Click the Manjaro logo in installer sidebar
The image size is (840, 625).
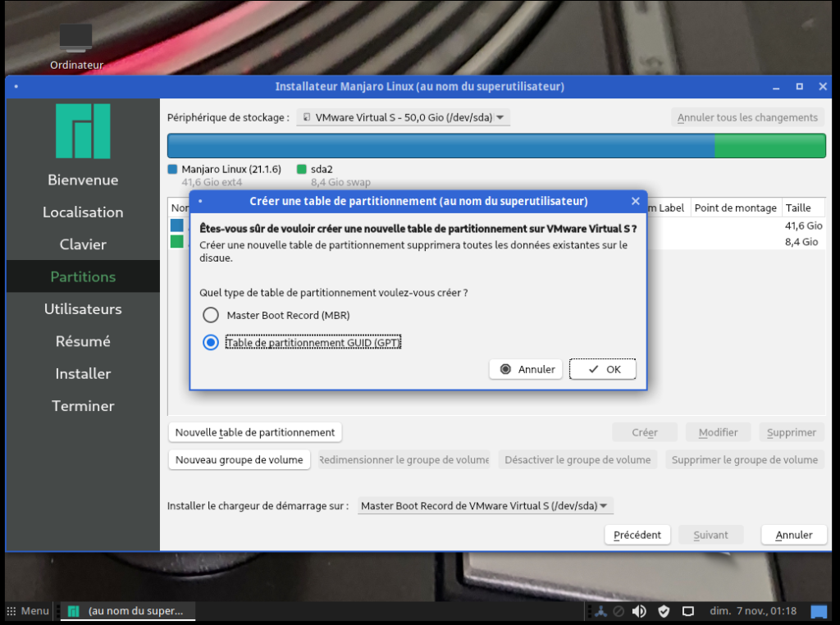coord(83,131)
